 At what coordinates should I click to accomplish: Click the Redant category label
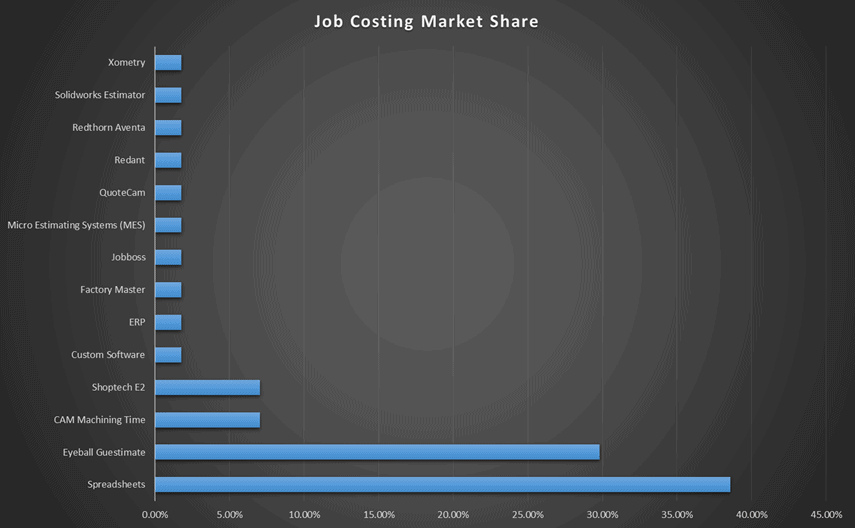pyautogui.click(x=129, y=160)
